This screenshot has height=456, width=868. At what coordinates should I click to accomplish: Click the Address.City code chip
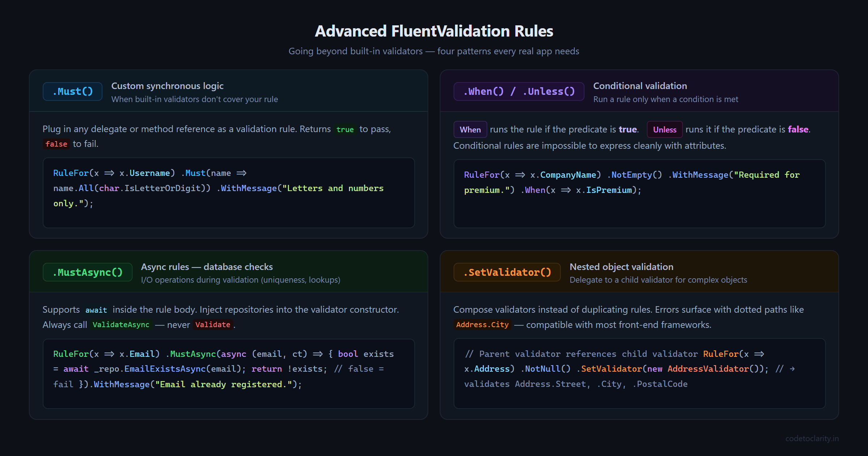click(x=482, y=325)
